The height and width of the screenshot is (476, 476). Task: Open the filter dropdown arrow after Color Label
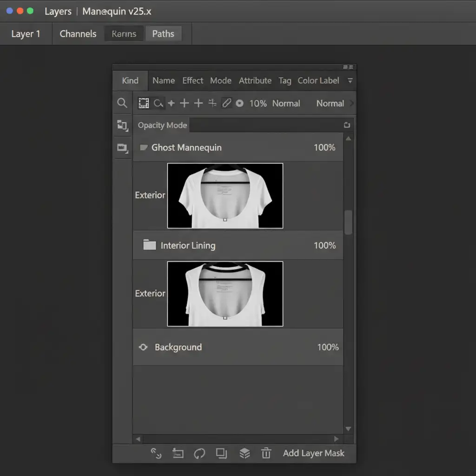350,80
